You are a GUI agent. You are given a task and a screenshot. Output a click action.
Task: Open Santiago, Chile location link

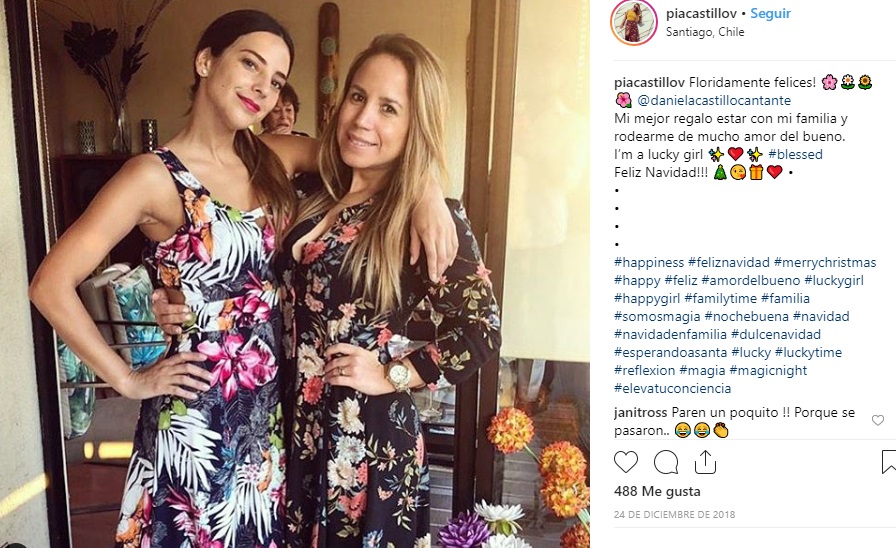click(705, 32)
